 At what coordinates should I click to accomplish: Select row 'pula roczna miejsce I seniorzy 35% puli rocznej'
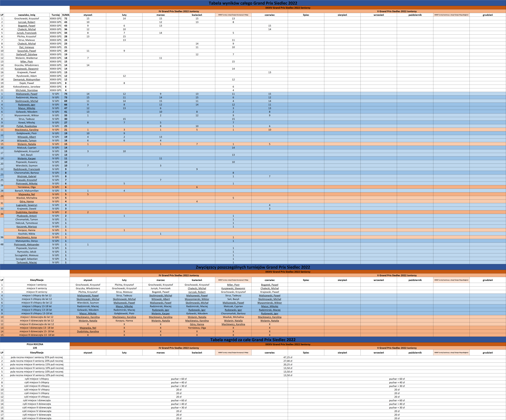pyautogui.click(x=37, y=357)
